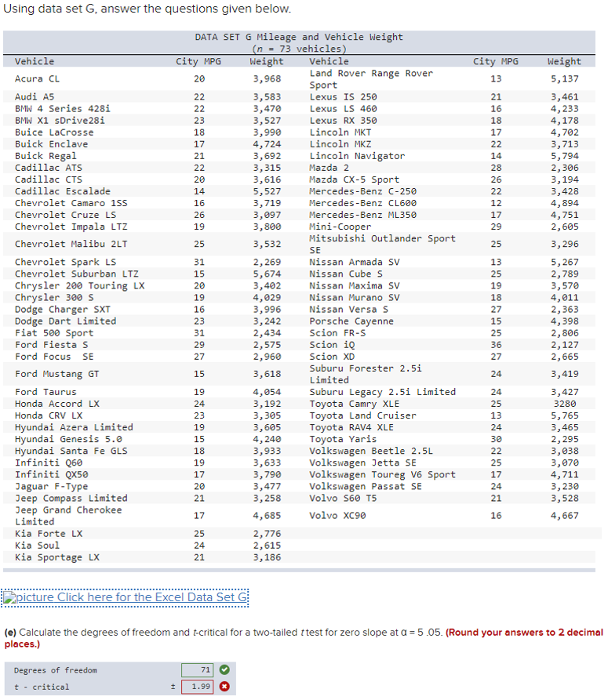Select the 'Kia Sportage LX' row label
The image size is (608, 700).
click(x=57, y=557)
